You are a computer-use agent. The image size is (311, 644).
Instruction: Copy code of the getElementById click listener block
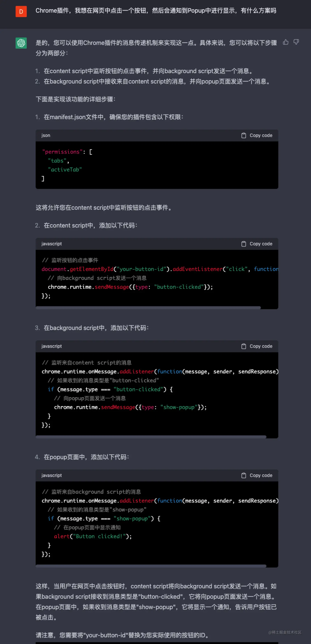257,244
